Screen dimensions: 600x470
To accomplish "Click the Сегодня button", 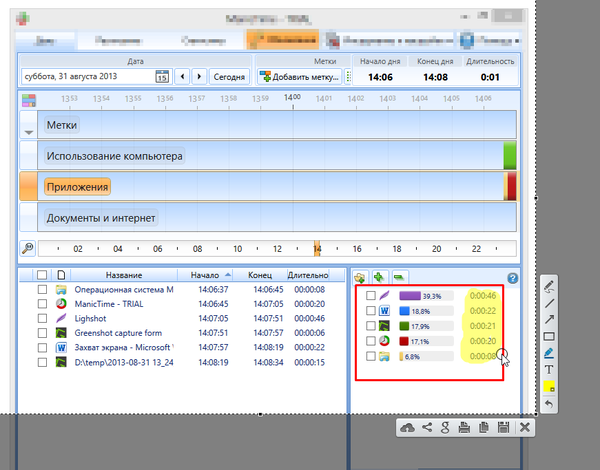I will pos(229,77).
